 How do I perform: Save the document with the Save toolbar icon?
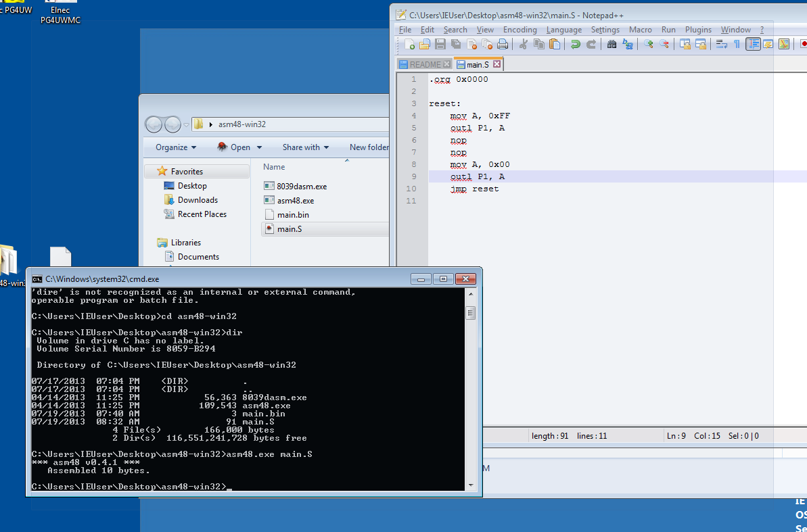coord(440,45)
